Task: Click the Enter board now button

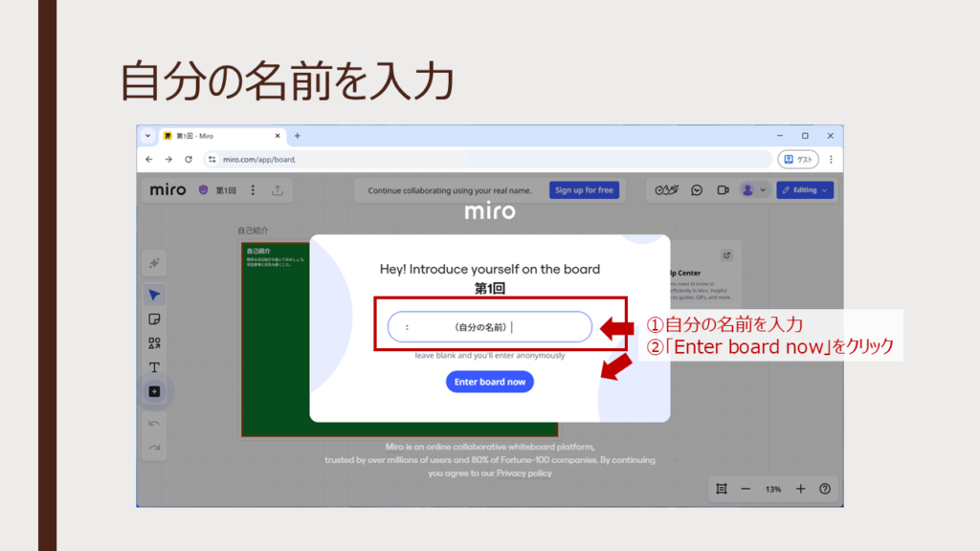Action: 489,382
